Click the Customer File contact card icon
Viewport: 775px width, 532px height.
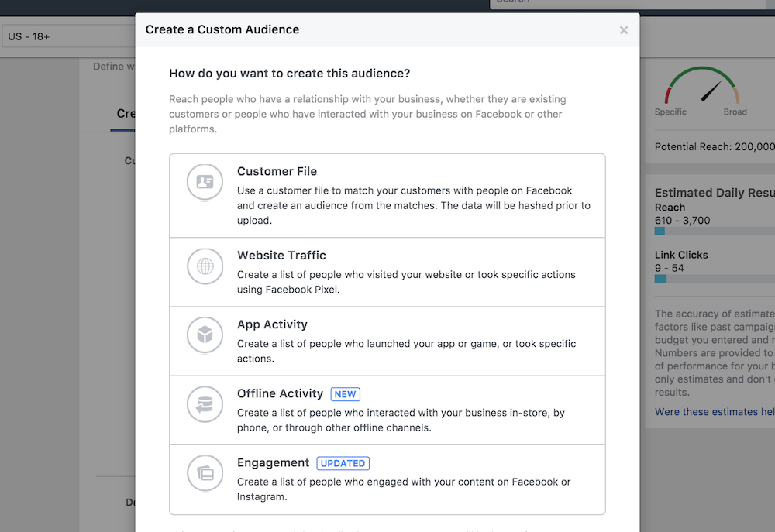[205, 183]
